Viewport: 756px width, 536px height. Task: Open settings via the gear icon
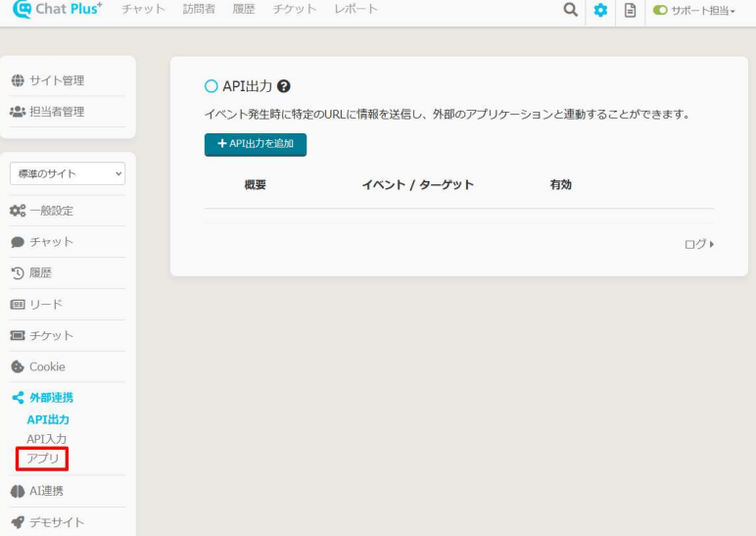tap(598, 11)
